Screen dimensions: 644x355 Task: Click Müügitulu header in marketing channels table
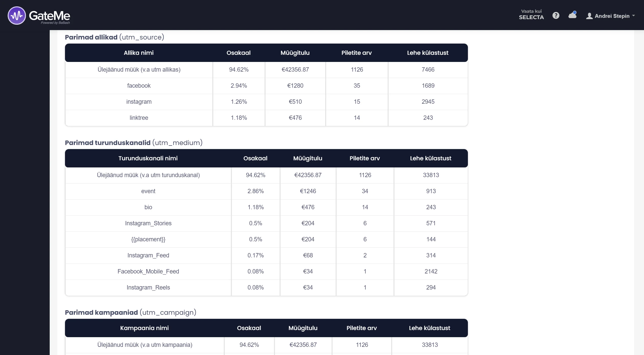[x=308, y=158]
